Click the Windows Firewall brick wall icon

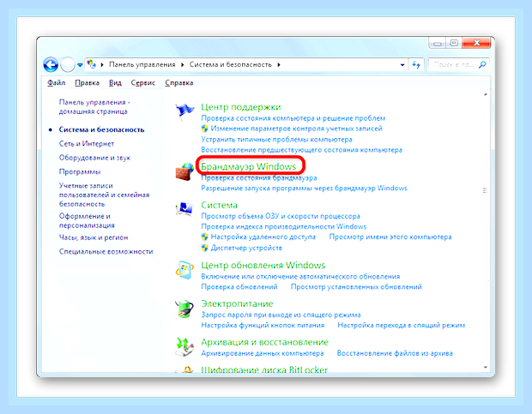click(x=184, y=171)
